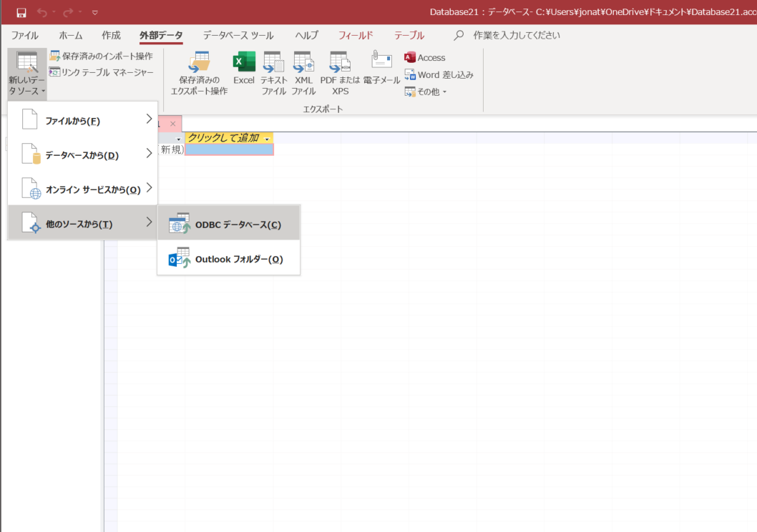Export data as XML ファイル
The width and height of the screenshot is (757, 532).
[303, 72]
